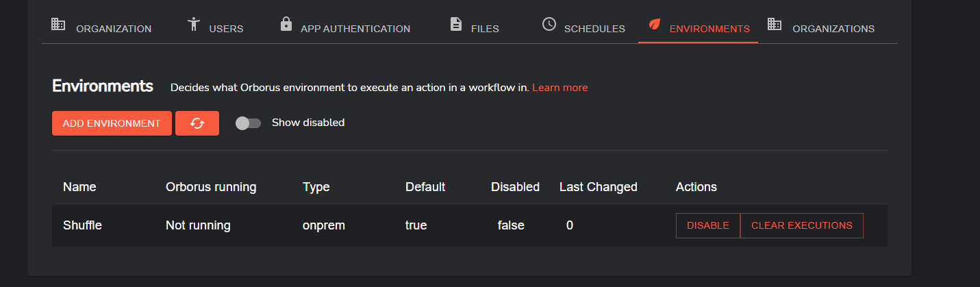Click the true value in Default column
The image size is (980, 287).
416,225
